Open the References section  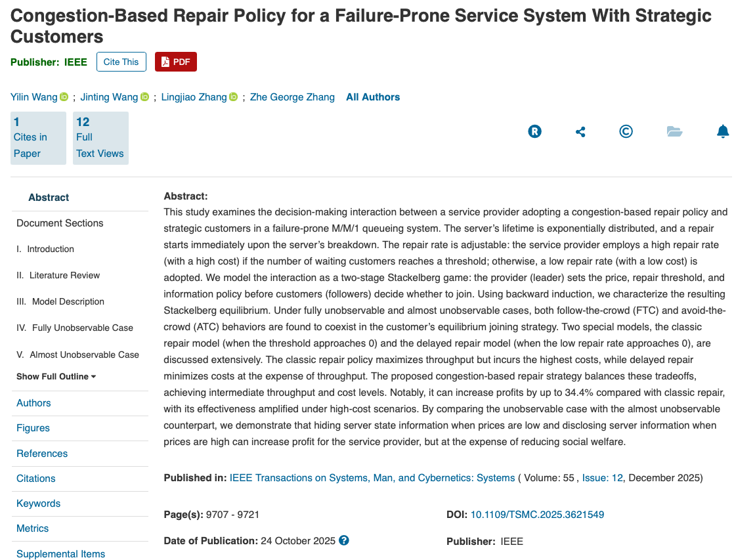[x=42, y=454]
